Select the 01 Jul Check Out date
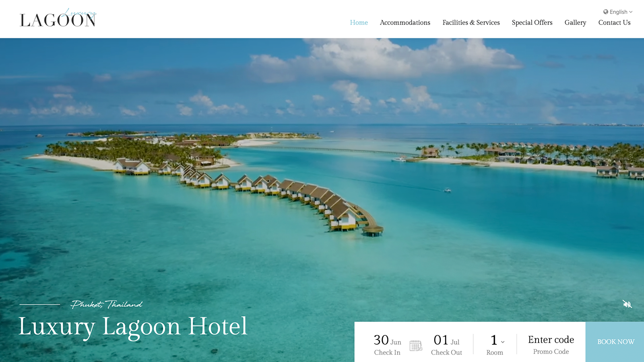Image resolution: width=644 pixels, height=362 pixels. point(446,345)
